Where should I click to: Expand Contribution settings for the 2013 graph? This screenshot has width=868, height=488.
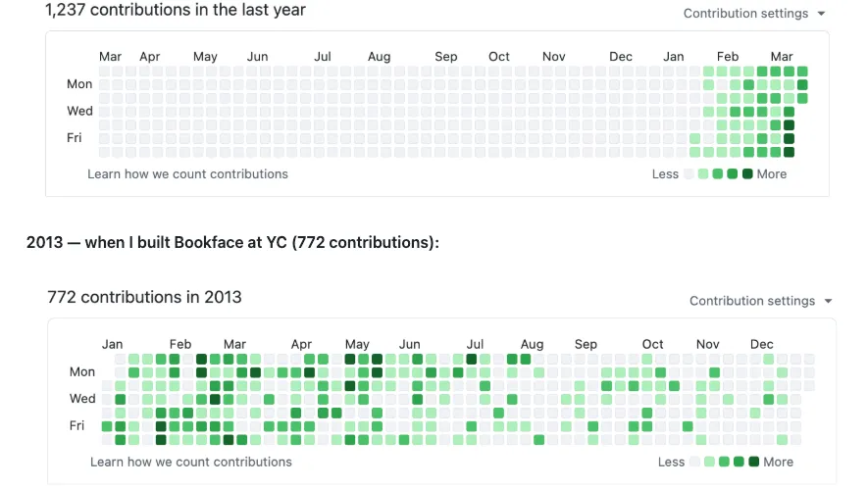759,301
